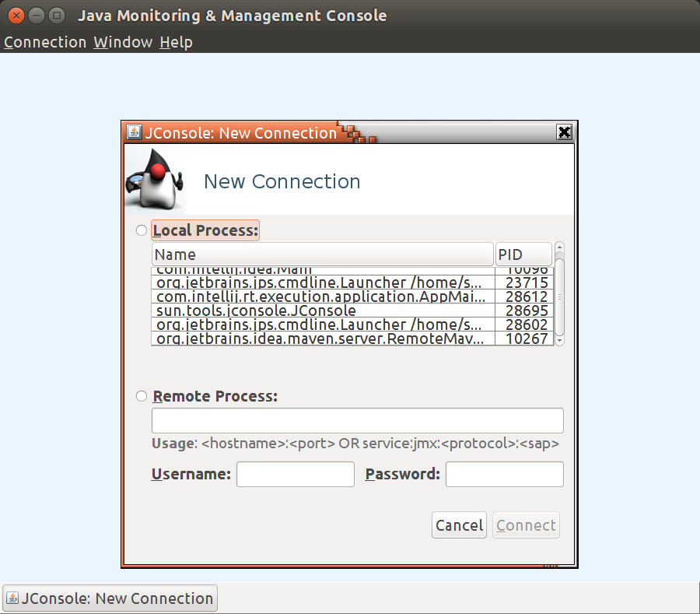The height and width of the screenshot is (614, 700).
Task: Select the jps Launcher process with PID 23715
Action: [352, 282]
